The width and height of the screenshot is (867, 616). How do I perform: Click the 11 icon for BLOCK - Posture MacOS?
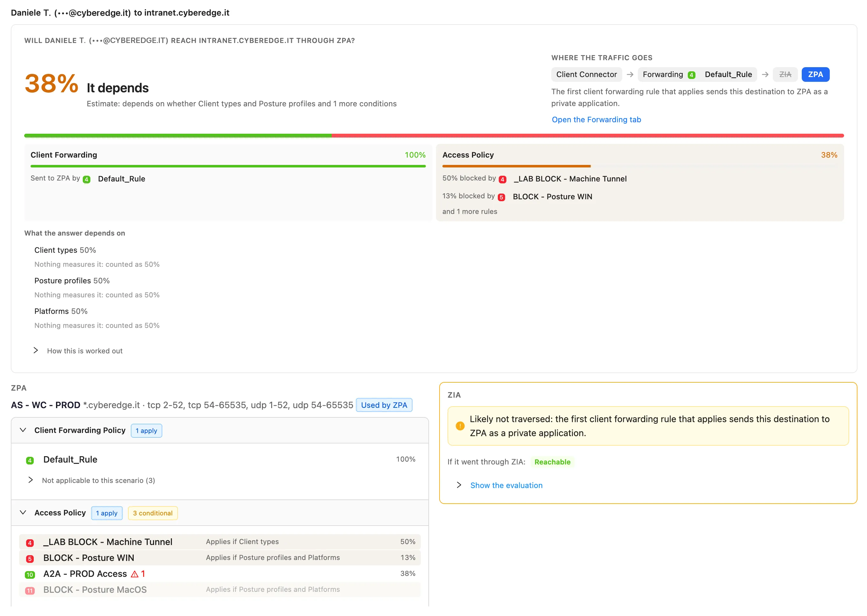click(x=30, y=591)
